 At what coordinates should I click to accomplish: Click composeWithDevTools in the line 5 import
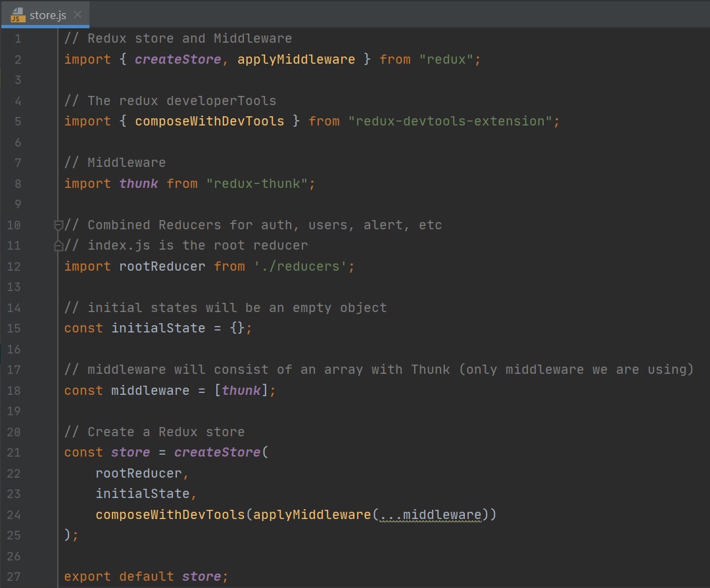tap(210, 122)
